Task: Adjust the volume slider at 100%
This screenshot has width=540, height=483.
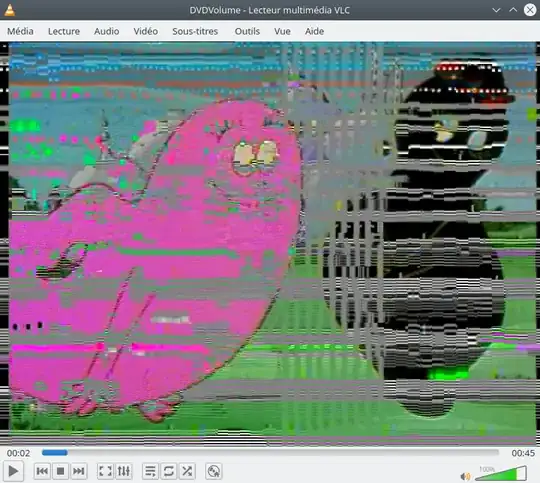Action: (x=501, y=473)
